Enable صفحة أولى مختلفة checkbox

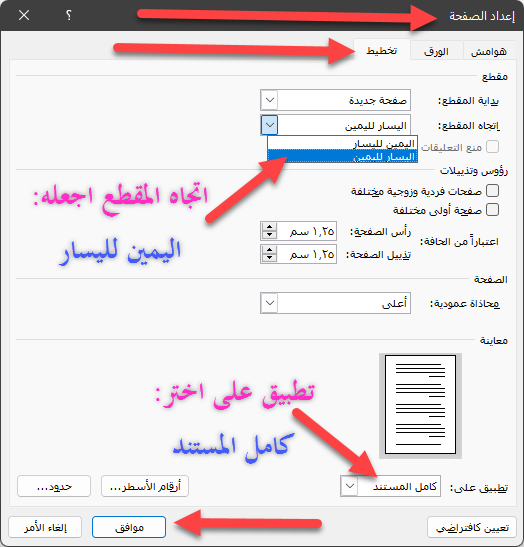pos(492,210)
